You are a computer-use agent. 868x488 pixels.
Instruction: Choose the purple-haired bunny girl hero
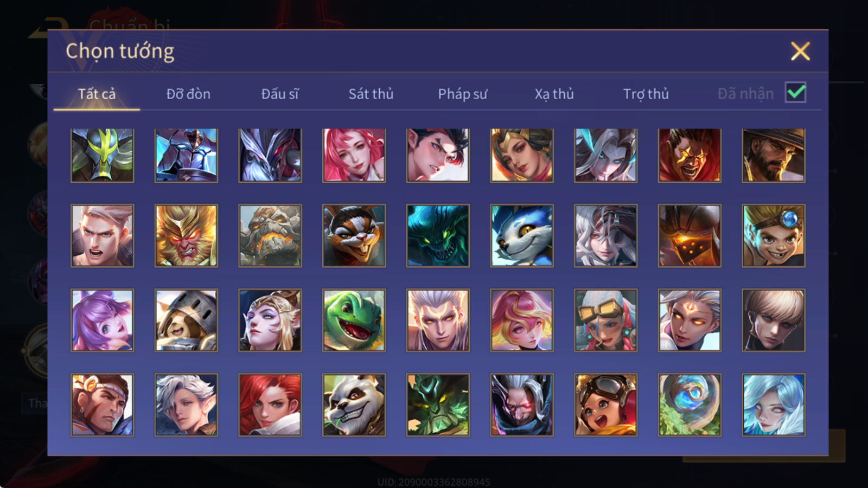pyautogui.click(x=102, y=320)
